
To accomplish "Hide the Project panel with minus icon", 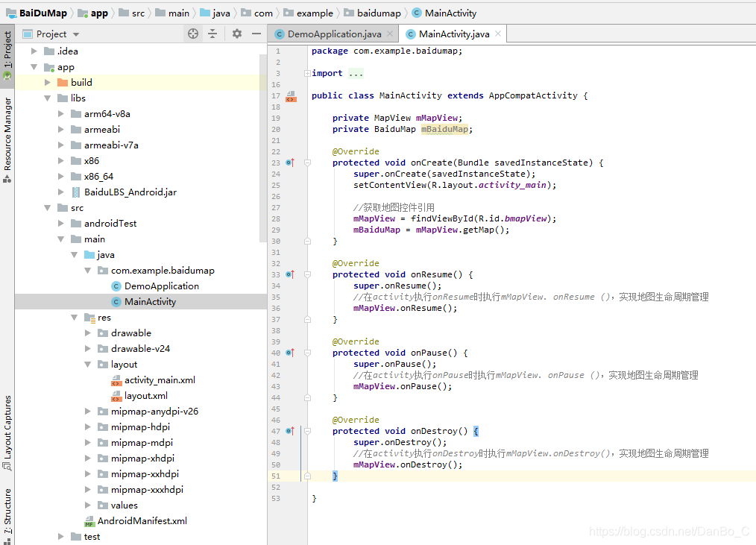I will [x=256, y=34].
